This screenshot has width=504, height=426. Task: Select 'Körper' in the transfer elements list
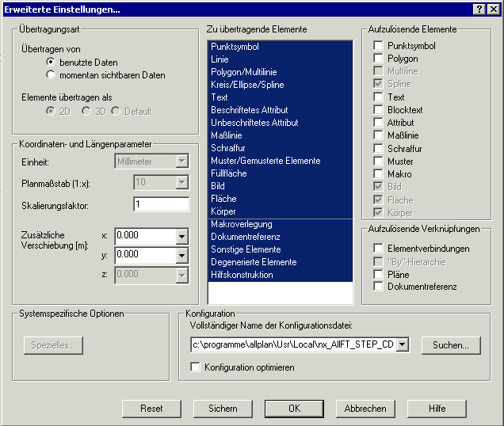click(x=281, y=211)
